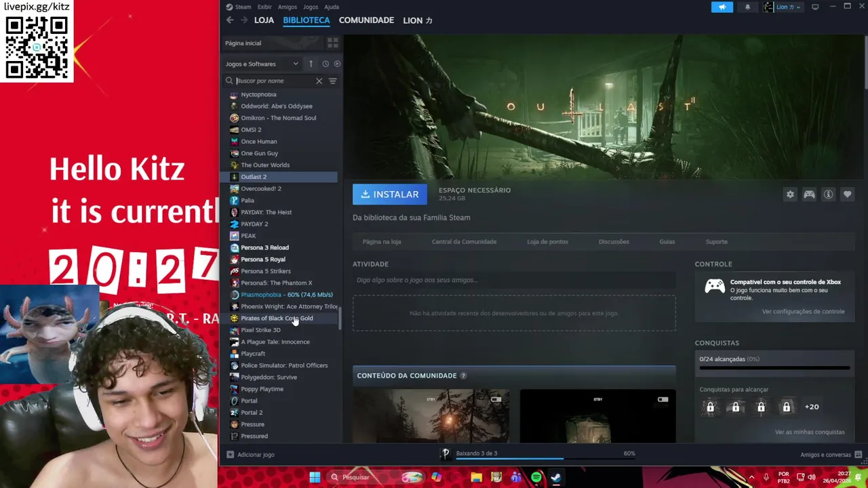Show hidden system tray icons

(x=751, y=477)
